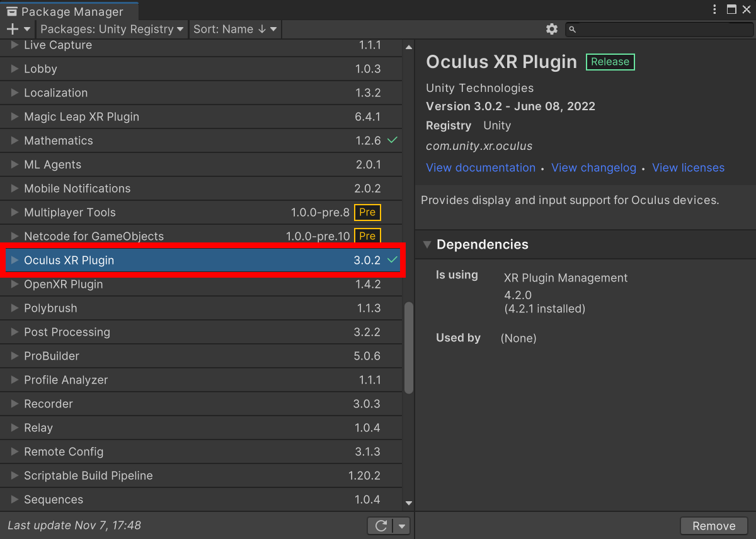The height and width of the screenshot is (539, 756).
Task: Select the Relay package
Action: click(x=201, y=428)
